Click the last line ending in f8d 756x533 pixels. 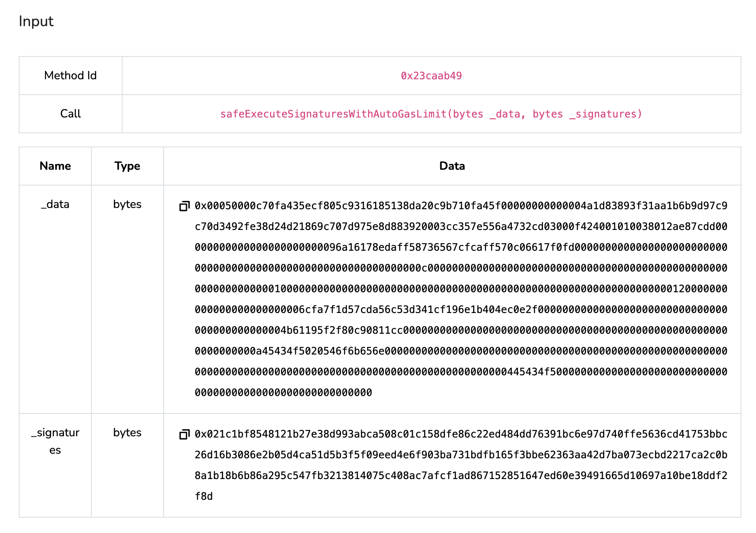click(204, 495)
